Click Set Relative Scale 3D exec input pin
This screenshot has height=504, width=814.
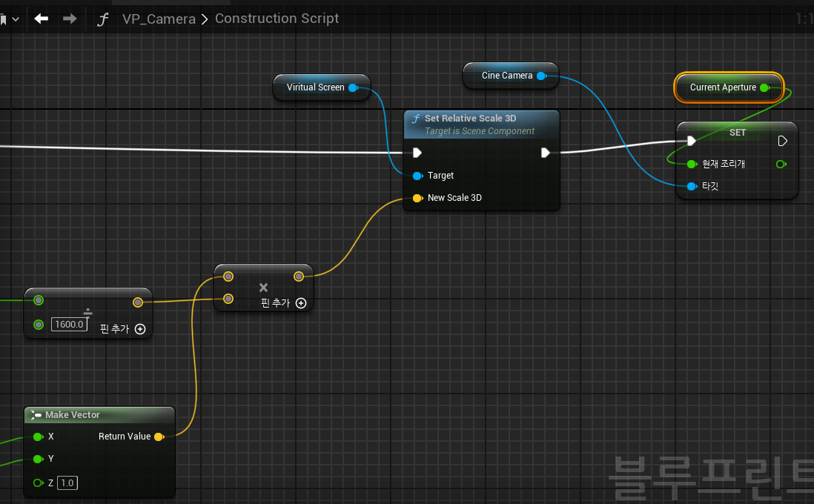coord(417,153)
